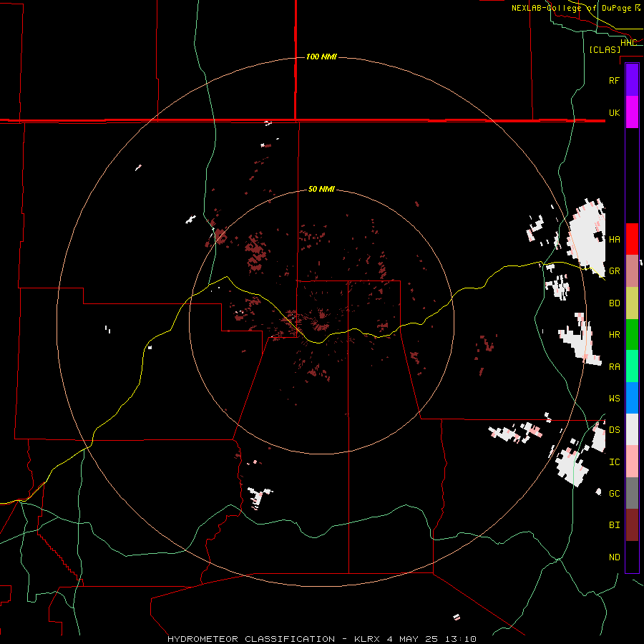Select the BD yellow legend block
This screenshot has width=644, height=644.
pyautogui.click(x=632, y=303)
